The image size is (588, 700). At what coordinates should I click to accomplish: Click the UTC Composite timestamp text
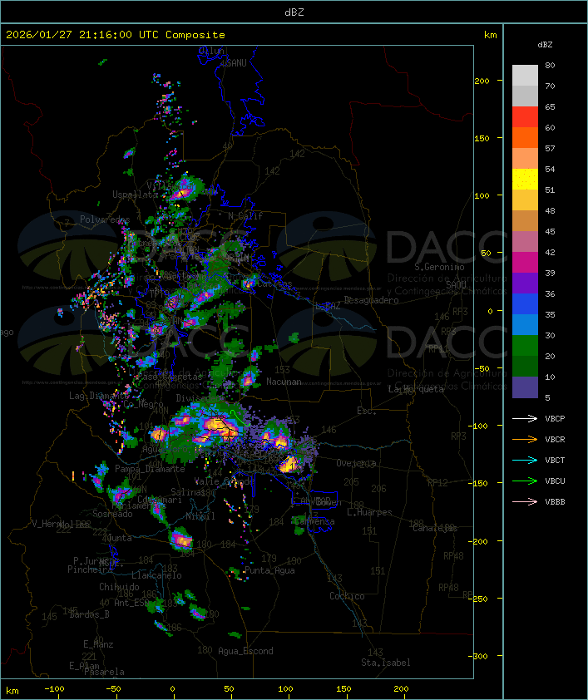pos(116,35)
